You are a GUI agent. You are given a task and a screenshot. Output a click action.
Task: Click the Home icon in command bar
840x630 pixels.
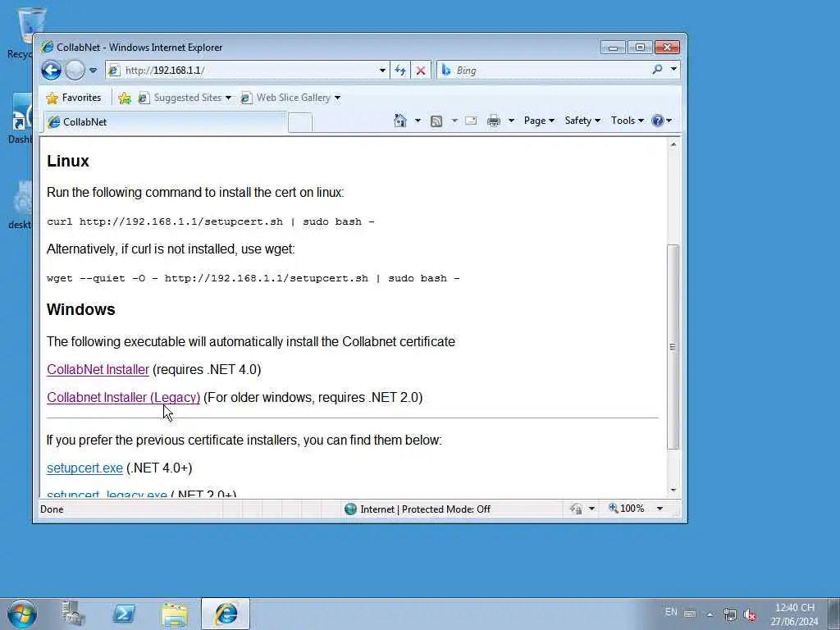(x=400, y=121)
